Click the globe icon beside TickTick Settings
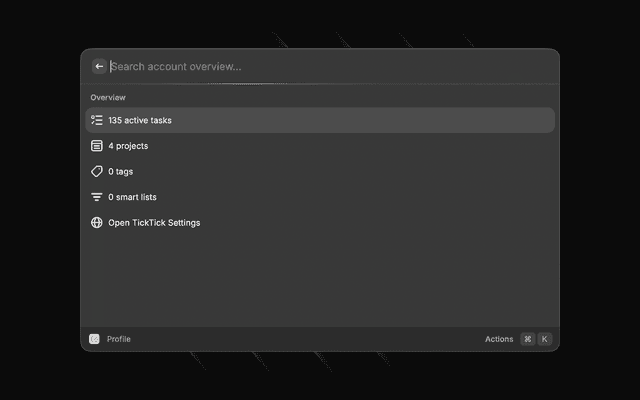The image size is (640, 400). [x=97, y=223]
